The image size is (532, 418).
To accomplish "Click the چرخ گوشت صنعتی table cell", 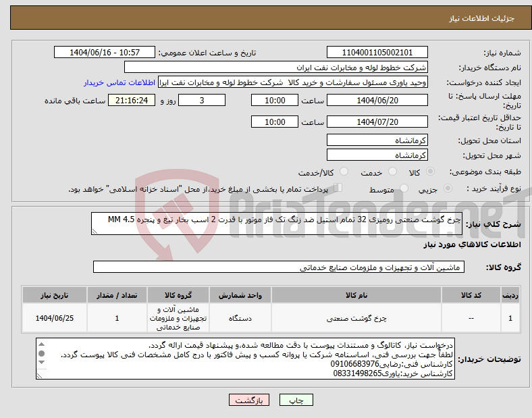I will click(x=356, y=318).
